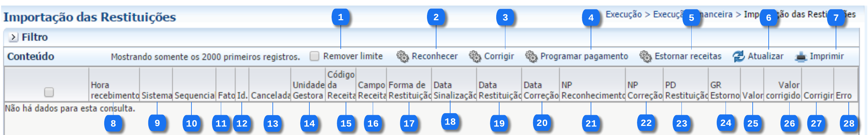
Task: Select the Forma de Restituição header
Action: 409,90
